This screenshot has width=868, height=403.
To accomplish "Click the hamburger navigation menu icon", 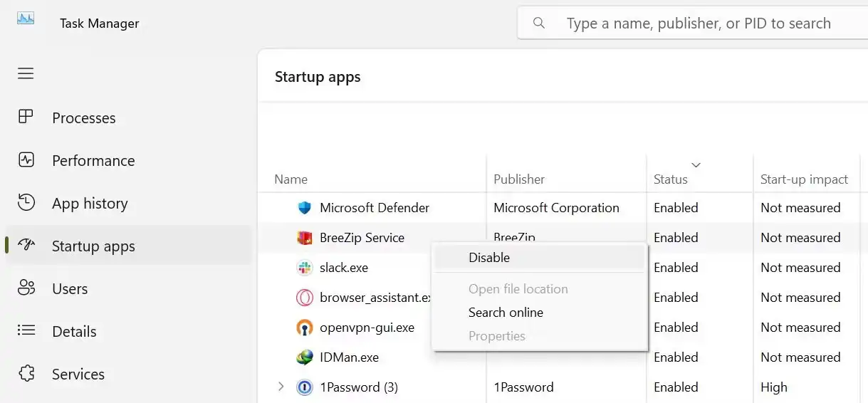I will [x=26, y=73].
